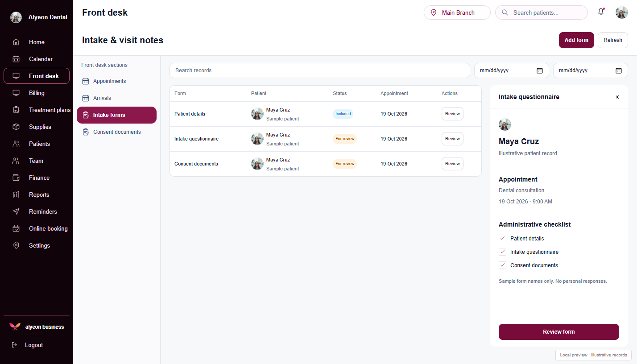Click the Status column header

click(340, 93)
